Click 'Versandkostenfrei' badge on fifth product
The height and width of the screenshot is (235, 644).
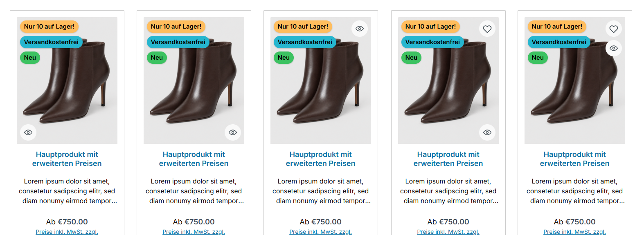click(559, 42)
